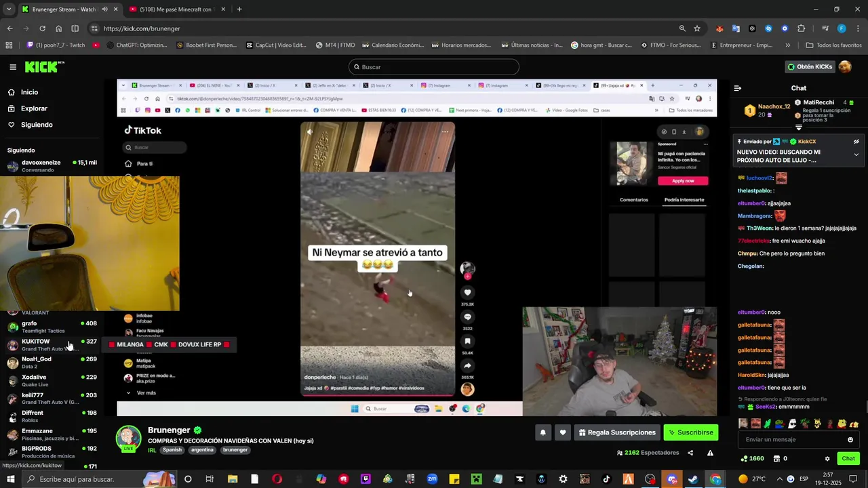The width and height of the screenshot is (868, 488).
Task: Click the Obtén KICKs button
Action: point(809,67)
